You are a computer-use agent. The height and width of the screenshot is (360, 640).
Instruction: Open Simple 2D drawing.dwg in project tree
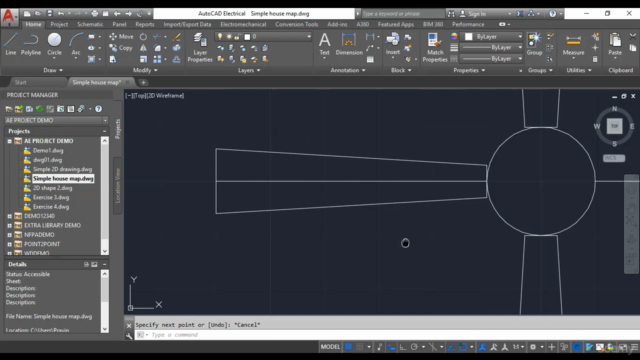click(62, 169)
